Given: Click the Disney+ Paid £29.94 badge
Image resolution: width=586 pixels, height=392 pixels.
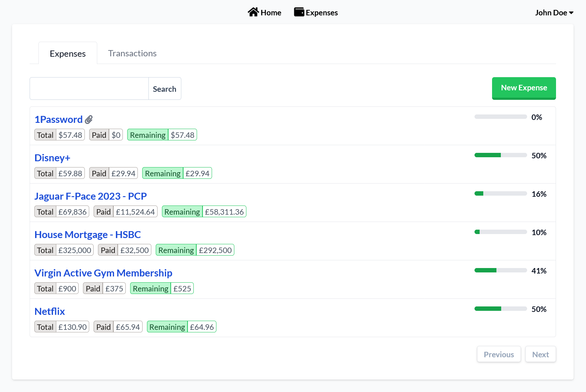Looking at the screenshot, I should click(x=113, y=173).
